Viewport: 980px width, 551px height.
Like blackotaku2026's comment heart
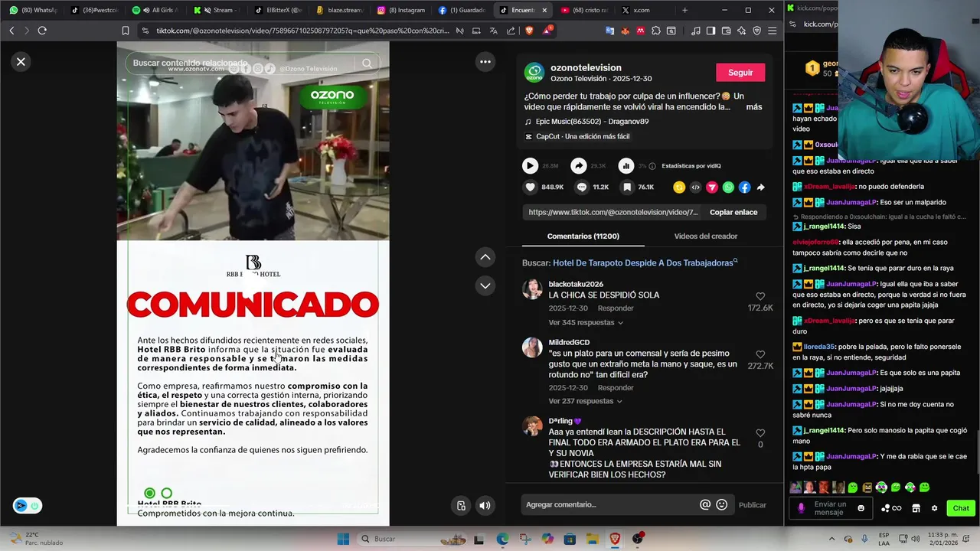point(760,296)
